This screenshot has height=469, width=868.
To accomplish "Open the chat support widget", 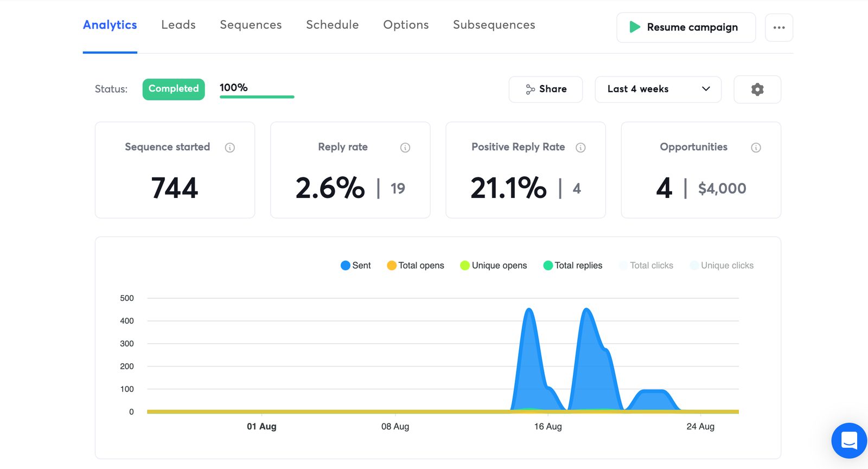I will (x=849, y=441).
